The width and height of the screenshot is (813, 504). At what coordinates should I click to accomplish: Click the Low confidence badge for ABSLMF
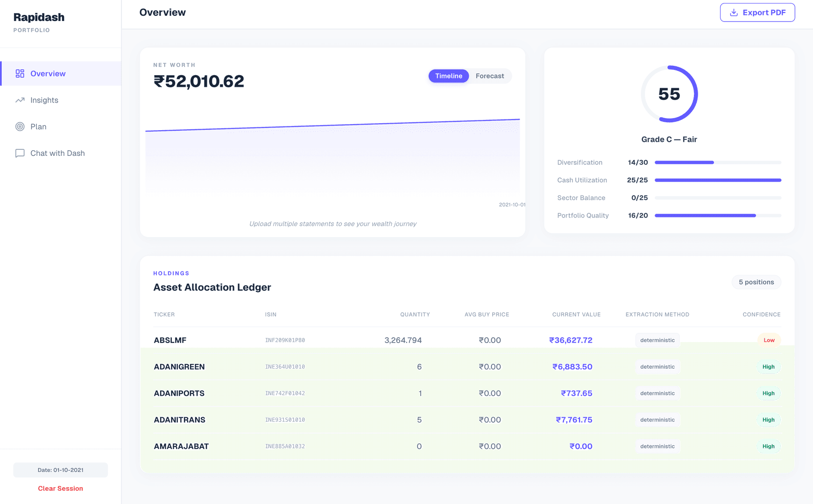pos(769,341)
